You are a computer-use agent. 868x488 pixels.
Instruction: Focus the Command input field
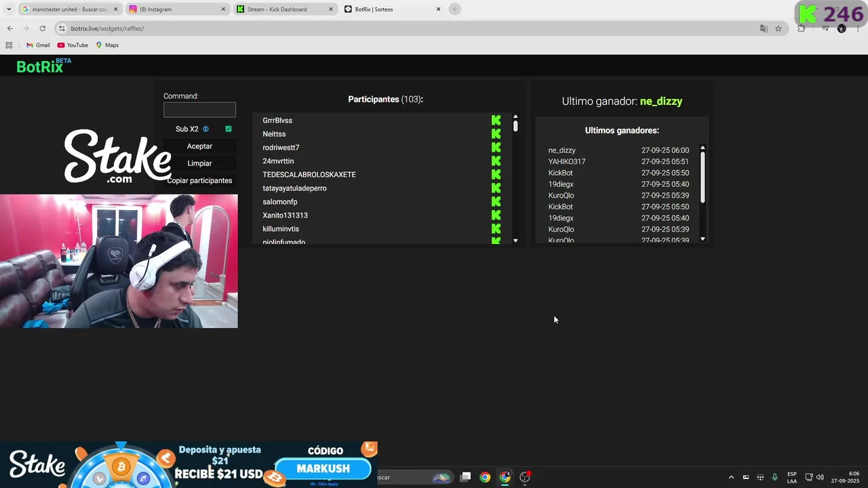point(199,110)
